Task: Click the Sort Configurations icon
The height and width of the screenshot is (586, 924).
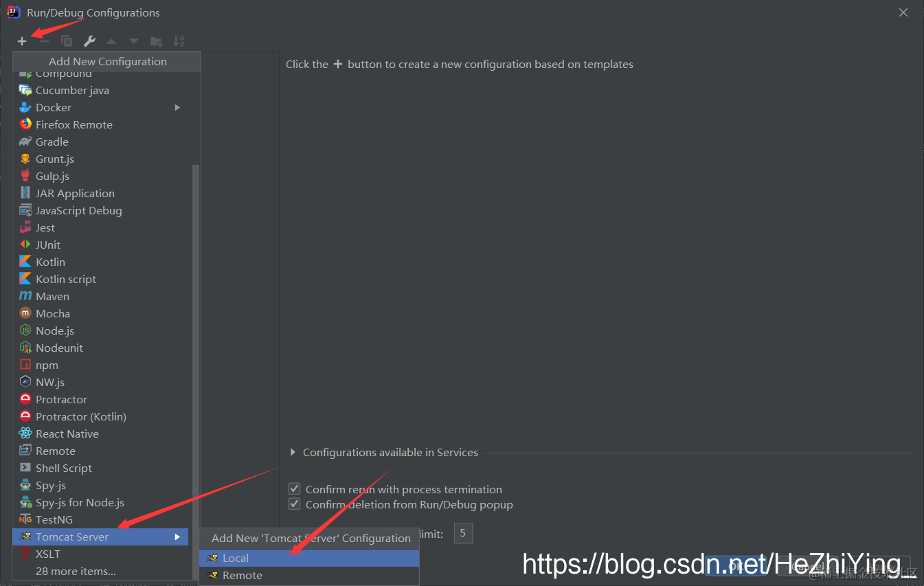Action: tap(179, 41)
